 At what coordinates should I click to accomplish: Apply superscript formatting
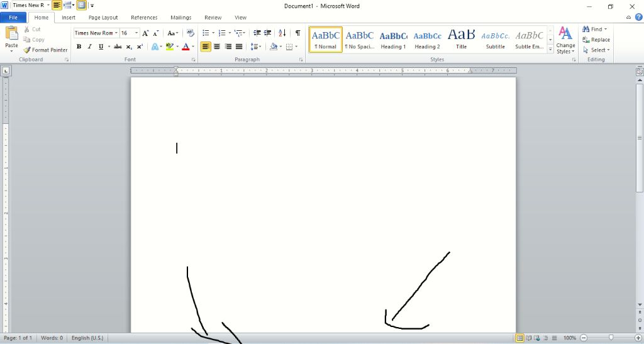click(x=140, y=47)
